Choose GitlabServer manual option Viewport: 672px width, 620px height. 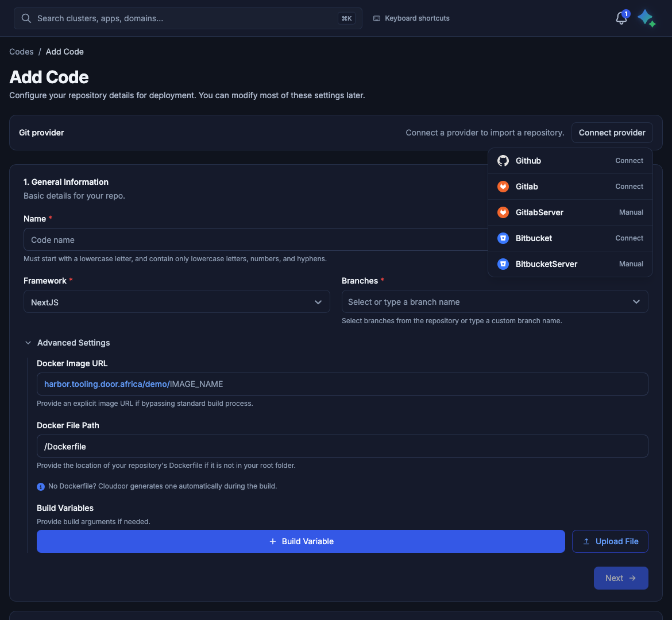tap(570, 212)
